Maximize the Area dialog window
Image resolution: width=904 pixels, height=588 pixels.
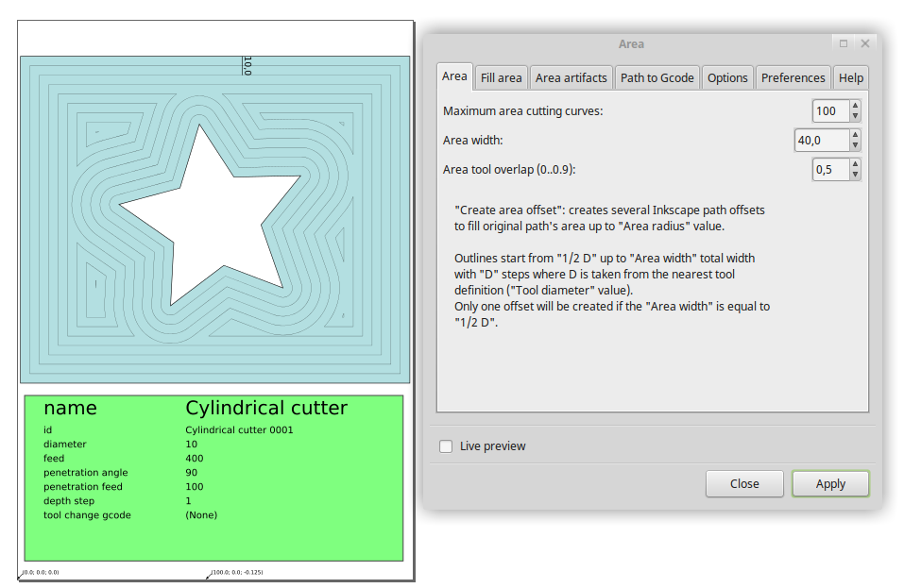coord(843,43)
